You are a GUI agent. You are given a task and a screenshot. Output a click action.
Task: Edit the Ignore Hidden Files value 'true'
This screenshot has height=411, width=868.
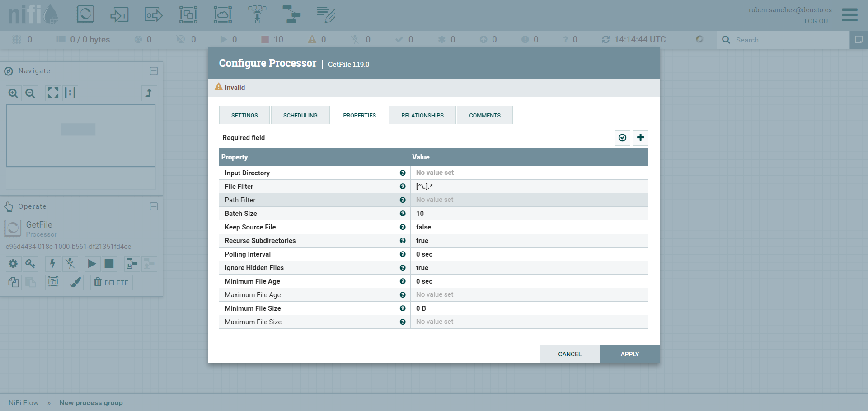pos(506,268)
